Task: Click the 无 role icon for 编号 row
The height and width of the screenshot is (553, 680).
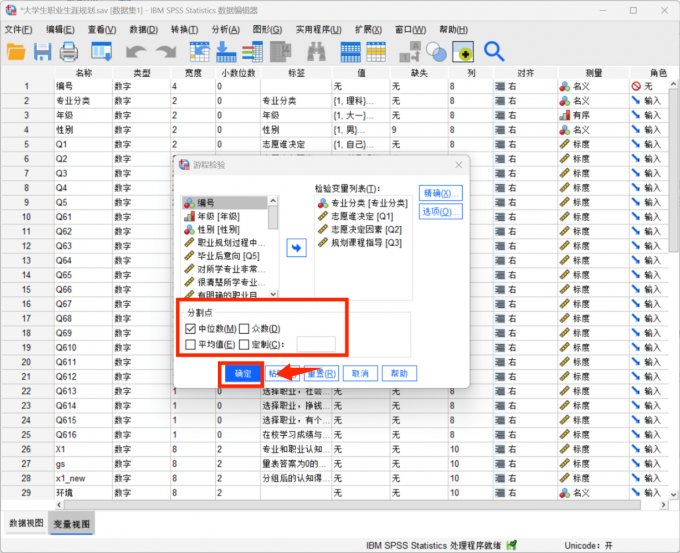Action: 636,86
